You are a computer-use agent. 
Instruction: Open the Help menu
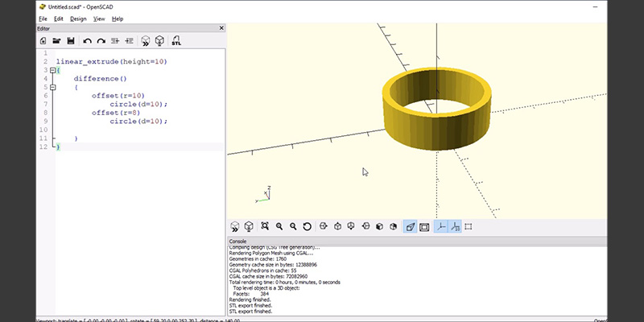pos(118,19)
